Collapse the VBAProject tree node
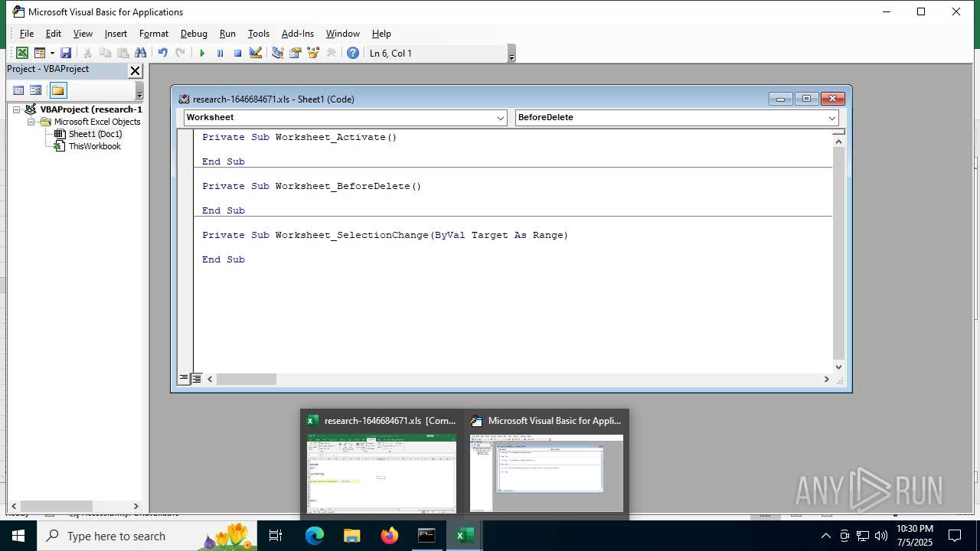The image size is (980, 551). [16, 109]
